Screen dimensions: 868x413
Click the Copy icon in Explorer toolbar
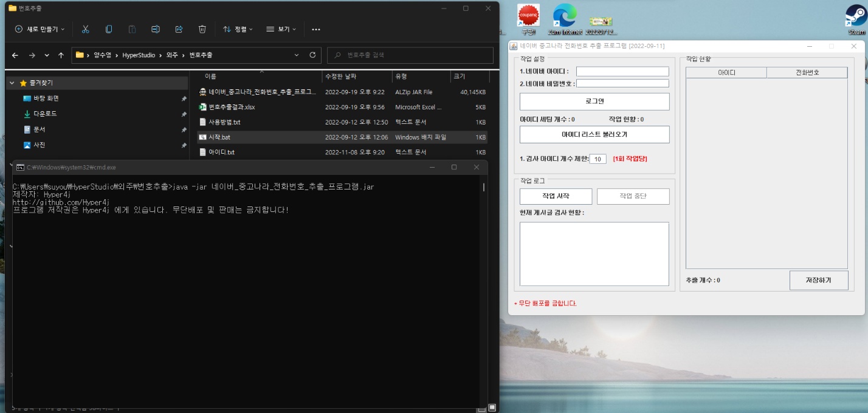coord(109,29)
